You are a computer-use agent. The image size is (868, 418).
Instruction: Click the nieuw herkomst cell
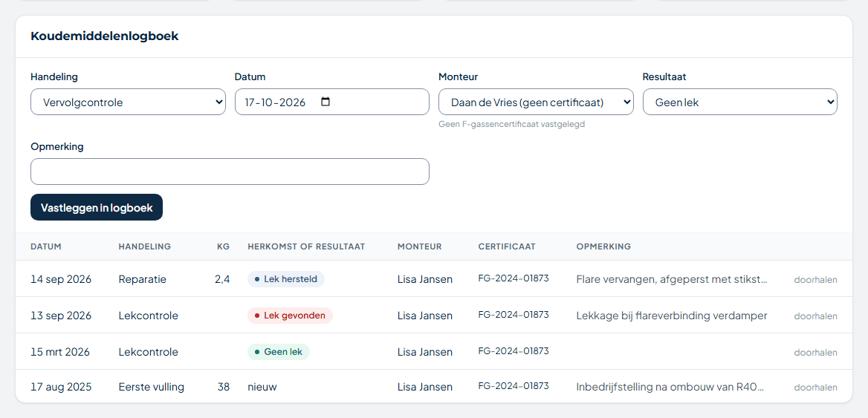(262, 387)
